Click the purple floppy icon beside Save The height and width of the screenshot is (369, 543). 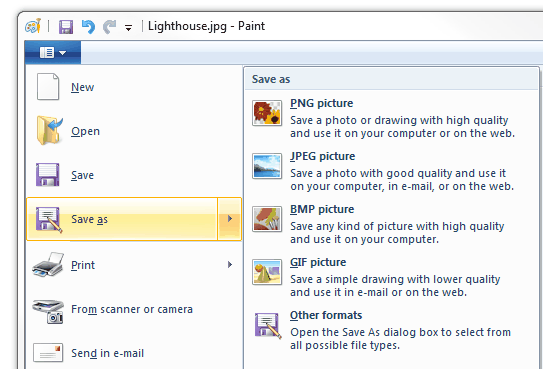(48, 175)
